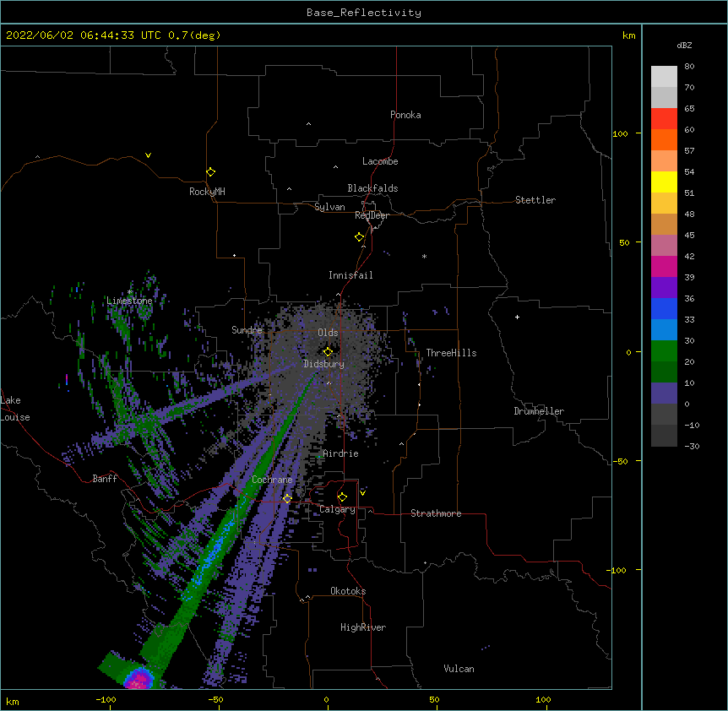728x711 pixels.
Task: Click the Lacombe city label
Action: click(x=380, y=161)
